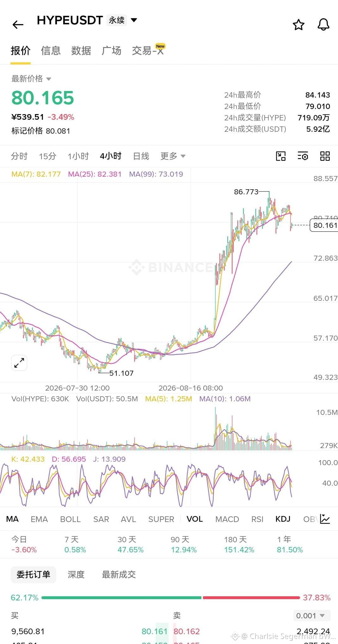The image size is (338, 644).
Task: Tap the MA(99): 73.019 legend
Action: (x=156, y=174)
